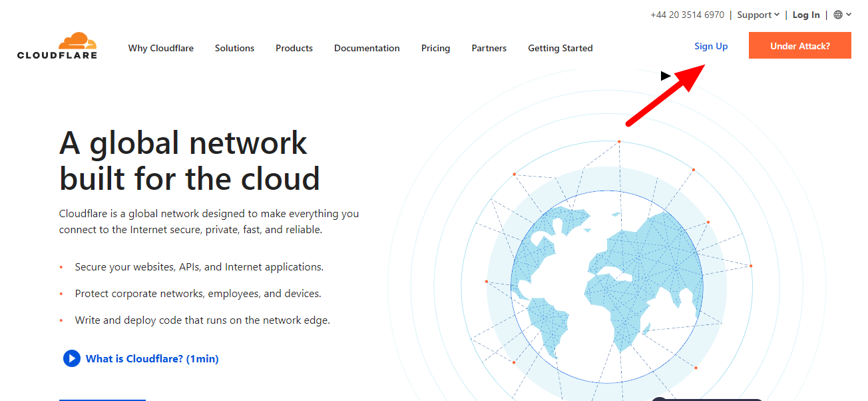Select bullet Protect corporate networks text

[x=198, y=293]
